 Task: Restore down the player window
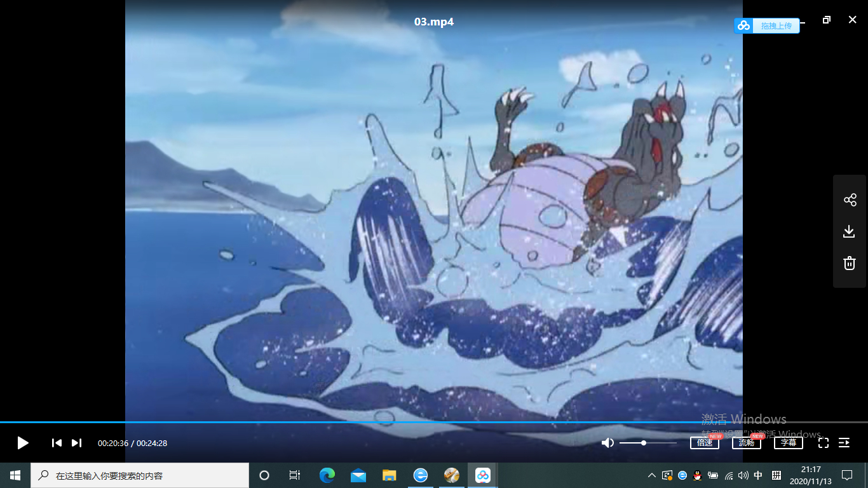point(826,20)
